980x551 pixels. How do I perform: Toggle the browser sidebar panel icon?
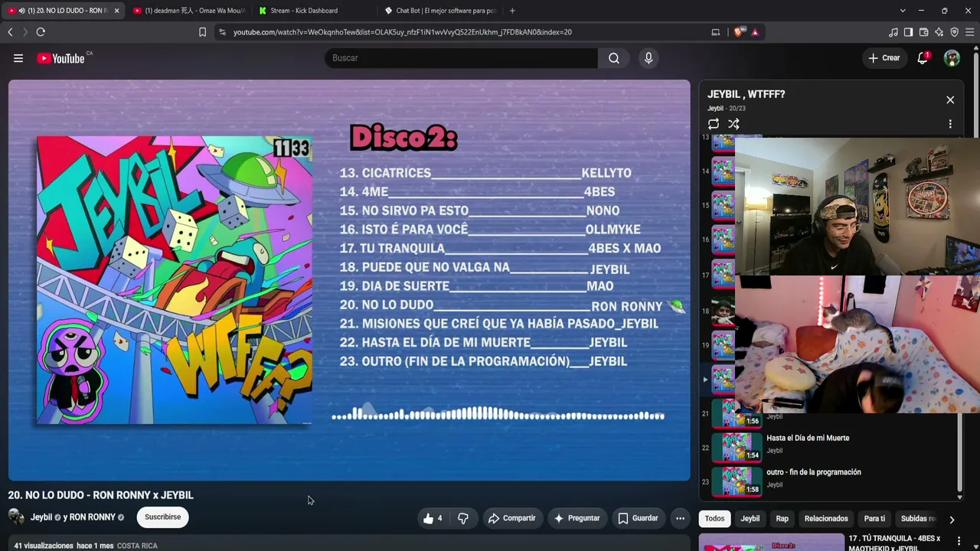908,32
